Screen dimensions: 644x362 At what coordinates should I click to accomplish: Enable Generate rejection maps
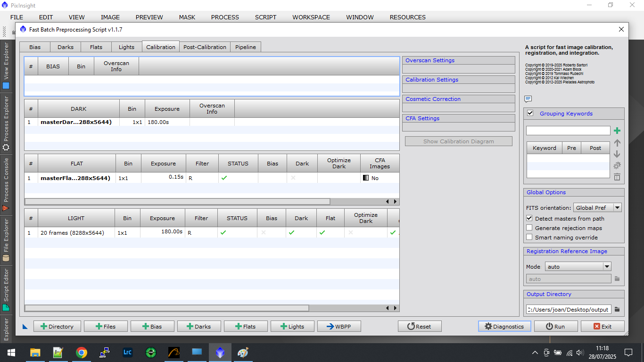point(529,228)
